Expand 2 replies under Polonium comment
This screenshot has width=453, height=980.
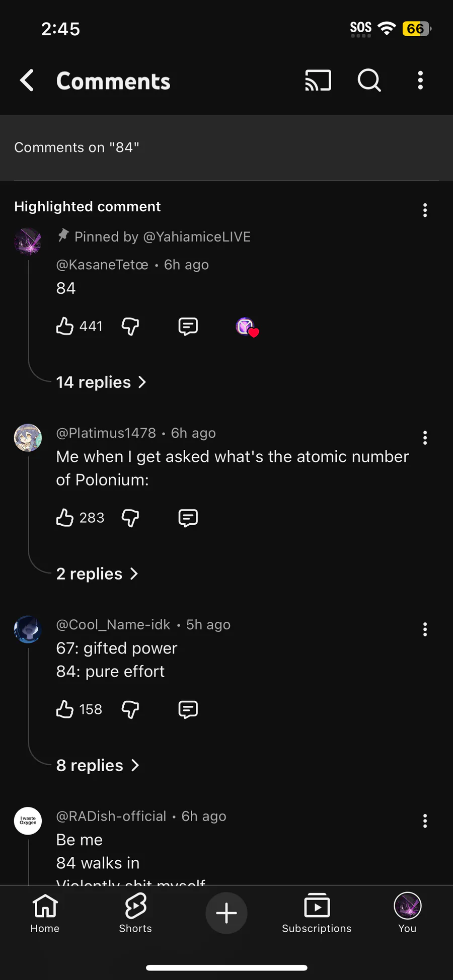pos(97,574)
